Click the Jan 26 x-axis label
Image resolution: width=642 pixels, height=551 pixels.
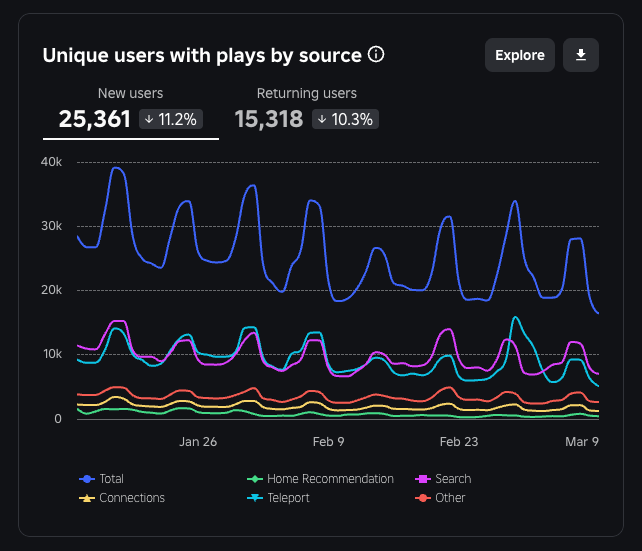(x=198, y=442)
